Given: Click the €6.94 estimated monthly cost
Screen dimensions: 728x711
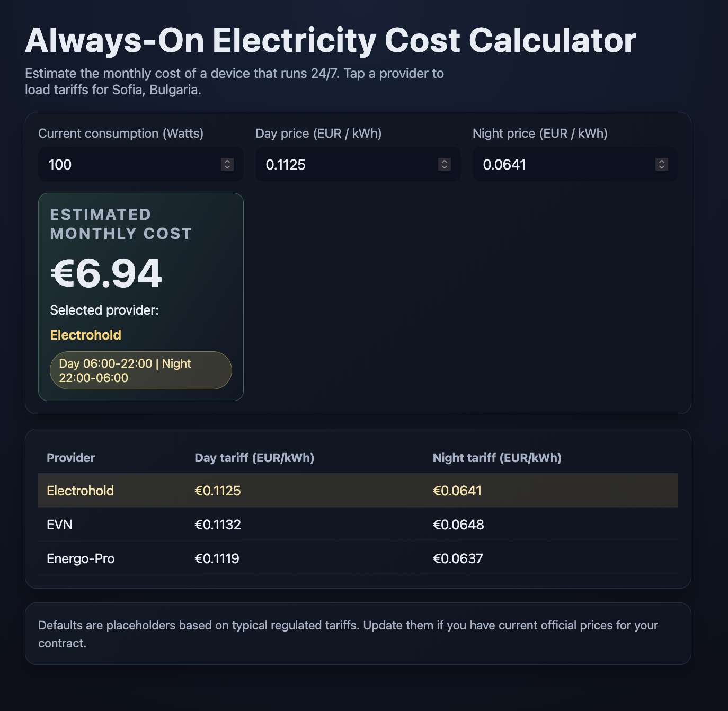Looking at the screenshot, I should tap(106, 273).
